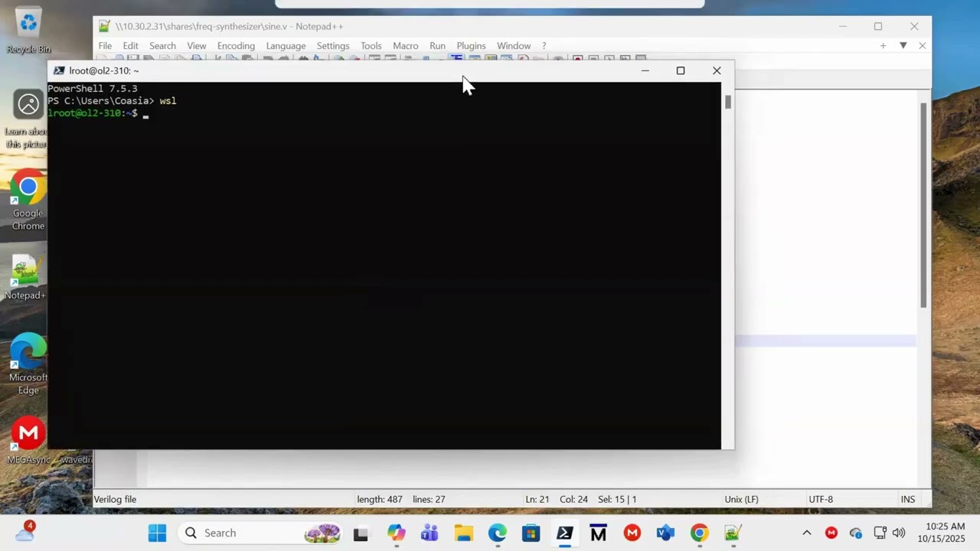Show hidden system tray icons chevron
Screen dimensions: 980x551
point(806,533)
